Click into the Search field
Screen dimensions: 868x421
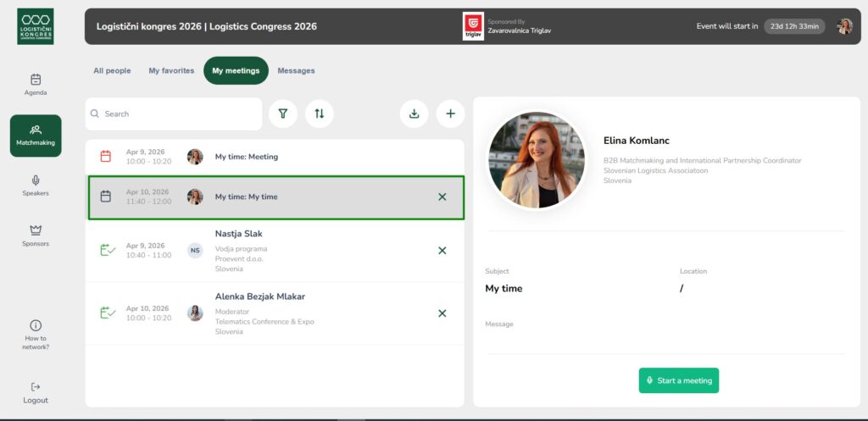pos(178,114)
